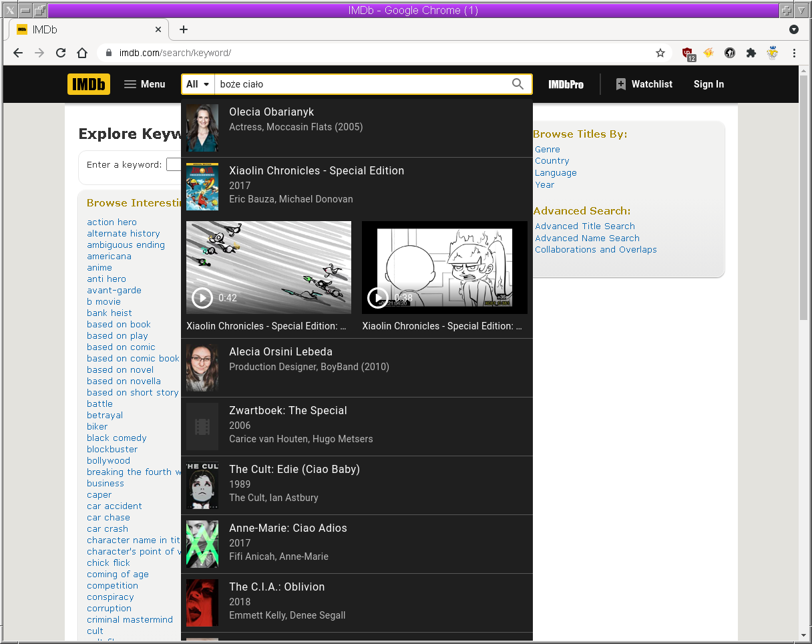Play the 0:38 Xiaolin Chronicles video

445,267
